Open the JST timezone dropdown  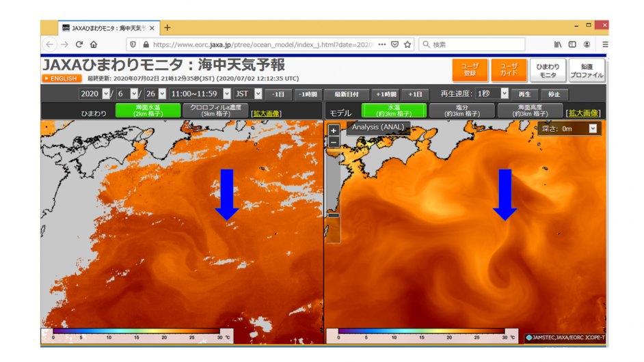click(247, 94)
